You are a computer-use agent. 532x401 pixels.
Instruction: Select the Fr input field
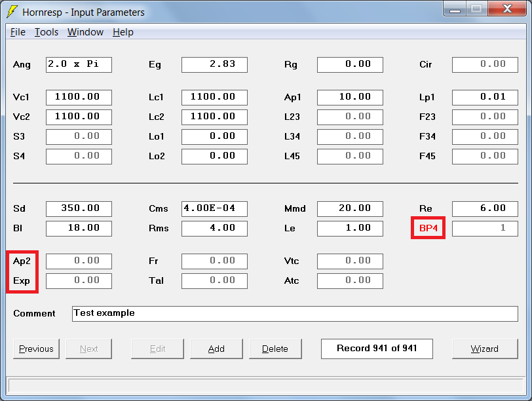pyautogui.click(x=214, y=261)
